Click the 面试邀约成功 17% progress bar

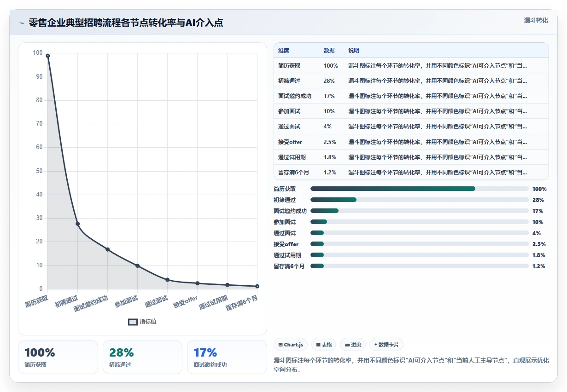pos(420,211)
